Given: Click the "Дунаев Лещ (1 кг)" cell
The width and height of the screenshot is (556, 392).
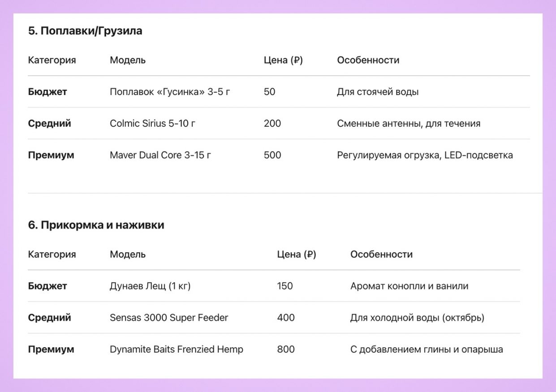Looking at the screenshot, I should tap(150, 286).
